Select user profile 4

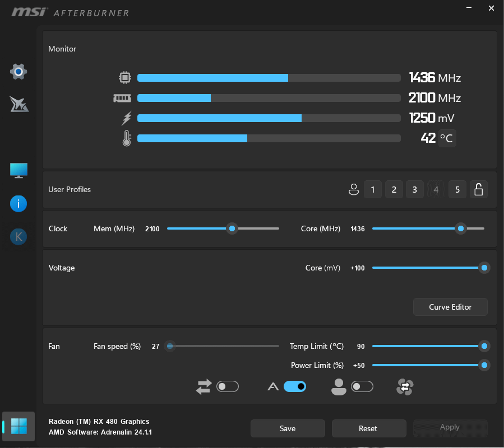pyautogui.click(x=436, y=189)
